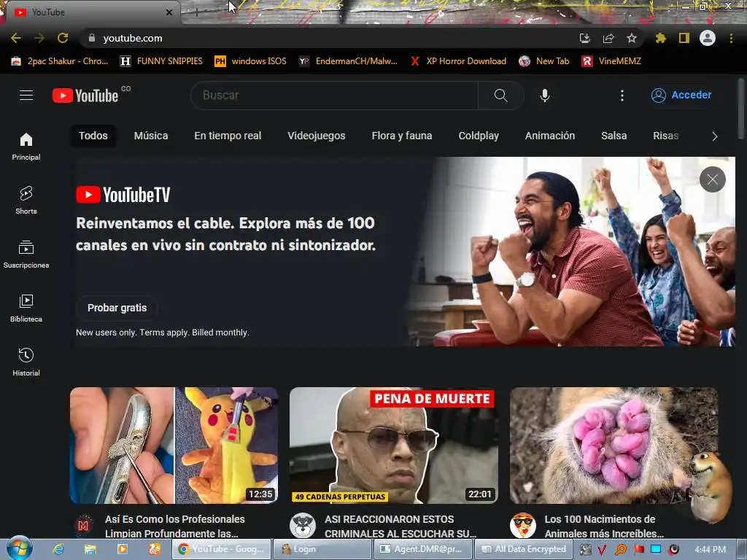Open the EndermanCH/Malw... bookmark
The width and height of the screenshot is (747, 560).
click(x=348, y=61)
